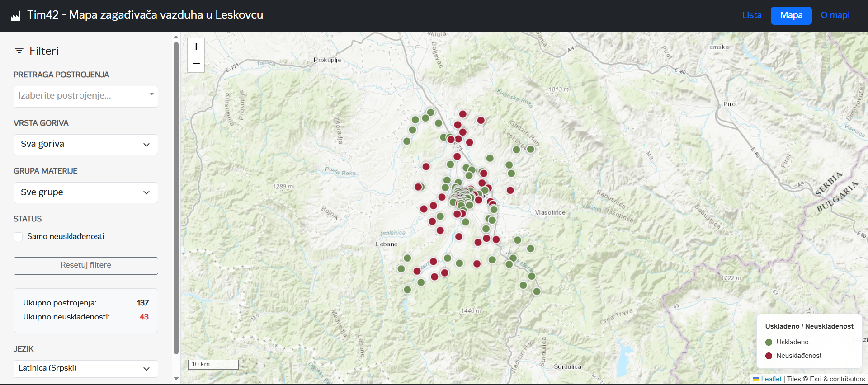The width and height of the screenshot is (868, 385).
Task: Click the green marker in the legend for Usklađeno
Action: click(769, 342)
